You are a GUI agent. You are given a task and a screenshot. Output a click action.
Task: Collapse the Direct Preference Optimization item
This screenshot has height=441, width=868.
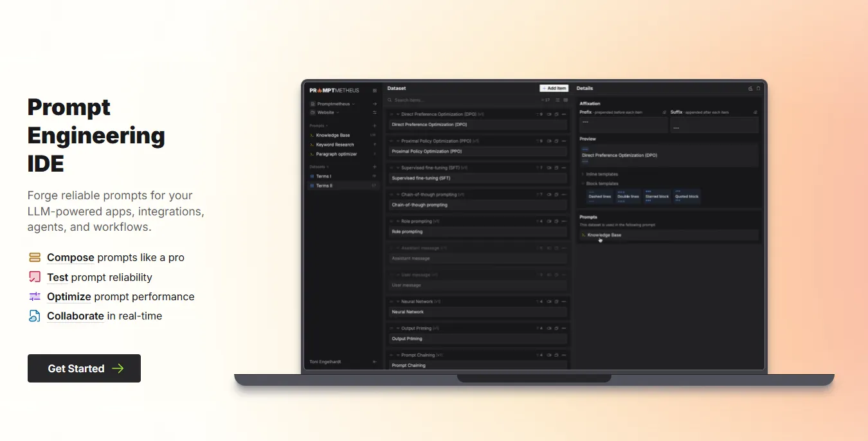[x=398, y=114]
